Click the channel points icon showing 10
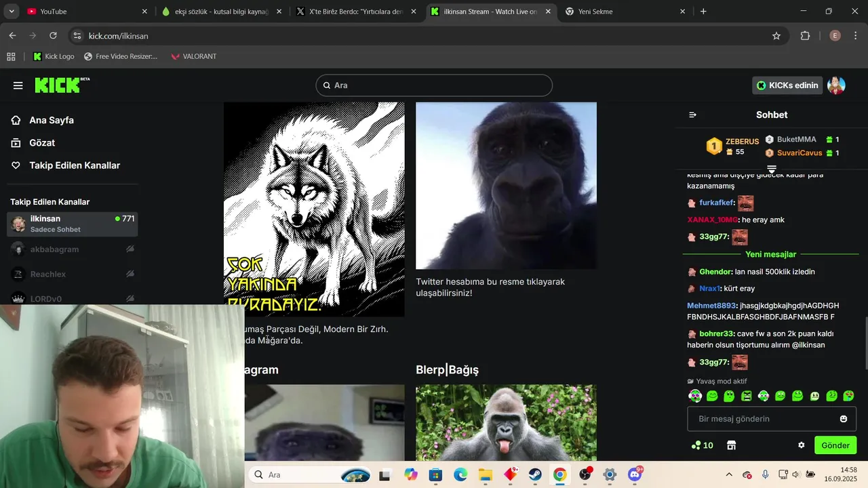 pos(702,445)
